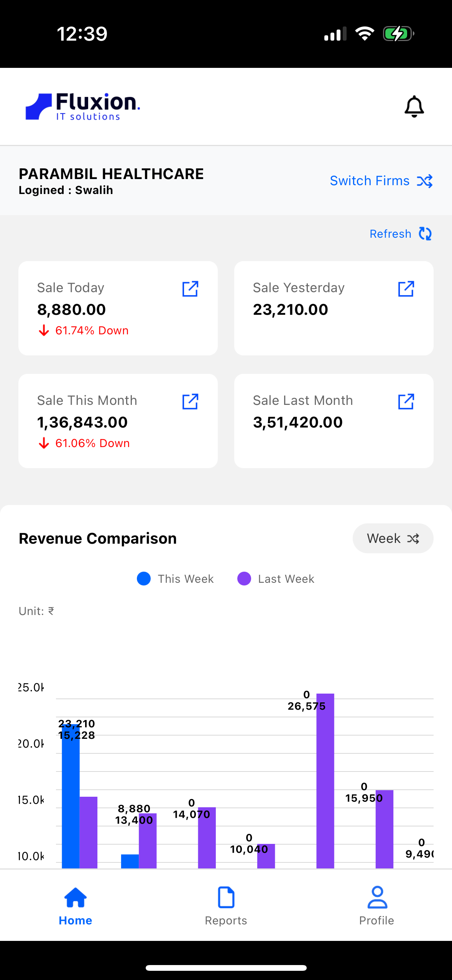
Task: Tap the Fluxion IT solutions logo
Action: pos(83,107)
